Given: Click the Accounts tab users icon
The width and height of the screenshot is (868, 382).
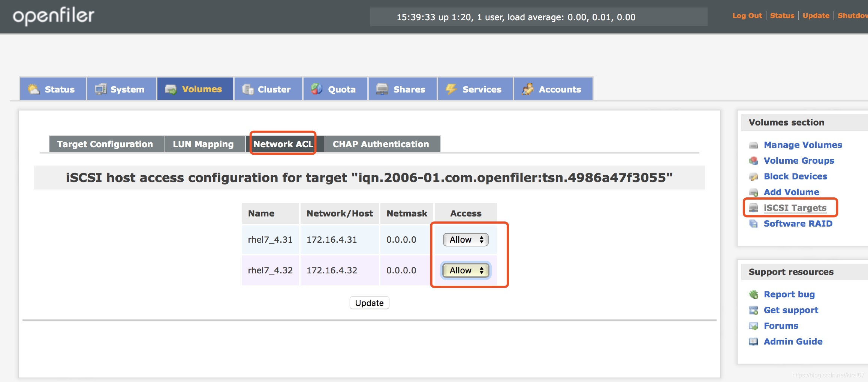Looking at the screenshot, I should click(x=528, y=89).
